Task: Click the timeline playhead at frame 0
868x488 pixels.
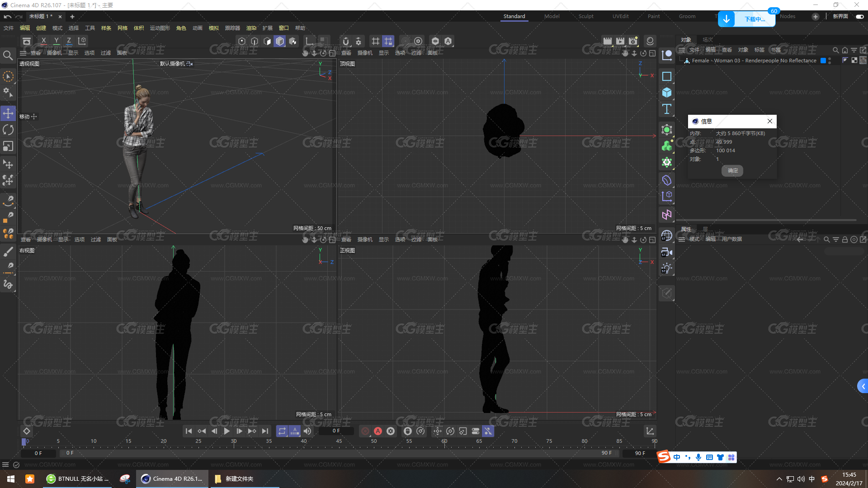Action: pyautogui.click(x=24, y=441)
